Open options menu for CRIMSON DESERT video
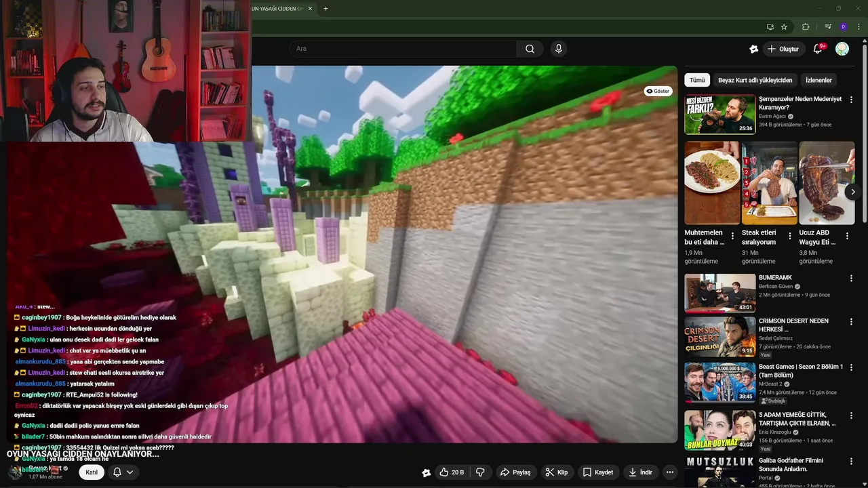This screenshot has width=868, height=488. click(x=852, y=321)
